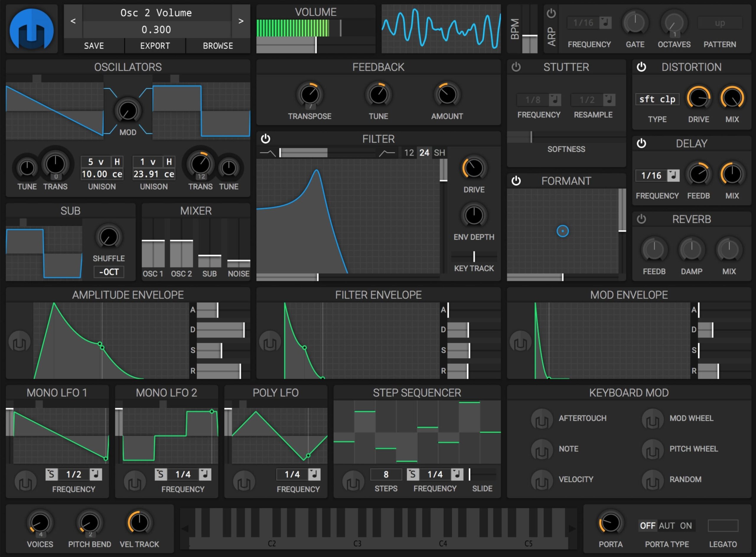Screen dimensions: 756x557
Task: Click the BROWSE button
Action: coord(218,46)
